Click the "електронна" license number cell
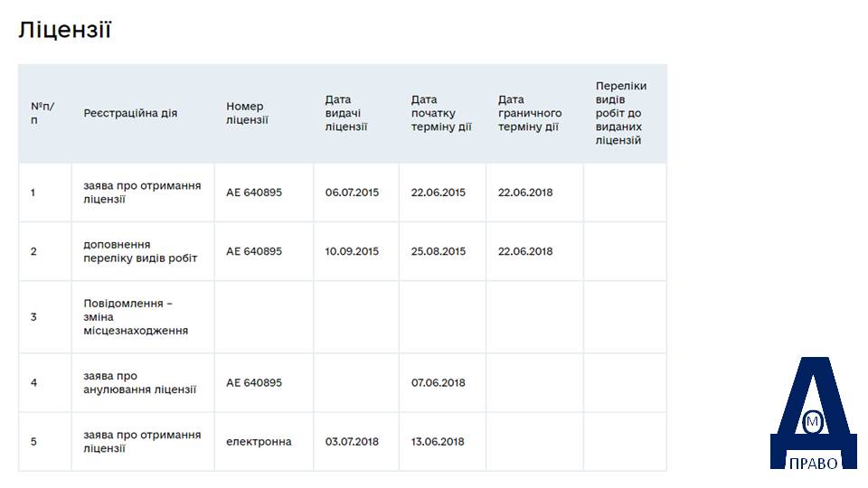The width and height of the screenshot is (868, 488). [259, 442]
